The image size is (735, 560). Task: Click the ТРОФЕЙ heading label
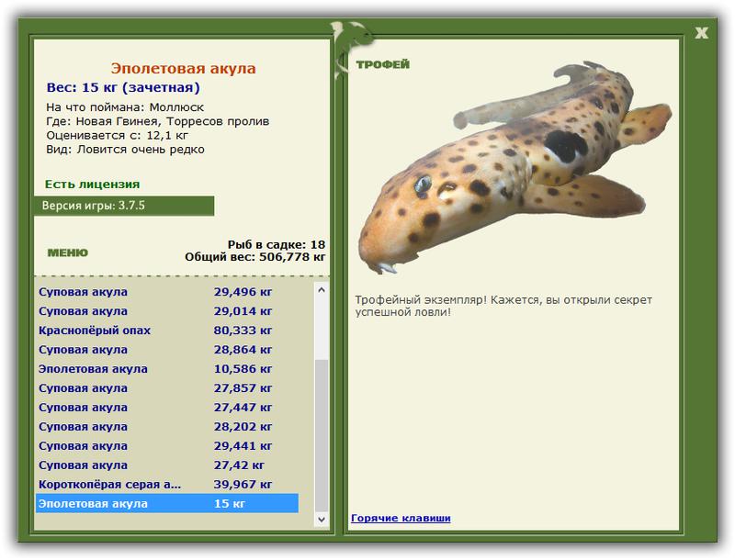[x=382, y=64]
